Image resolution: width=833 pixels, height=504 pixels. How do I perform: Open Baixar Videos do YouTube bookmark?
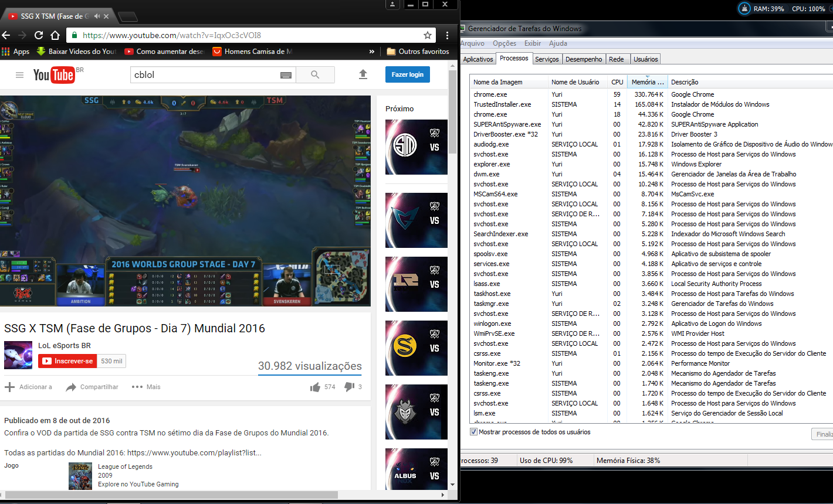click(76, 52)
